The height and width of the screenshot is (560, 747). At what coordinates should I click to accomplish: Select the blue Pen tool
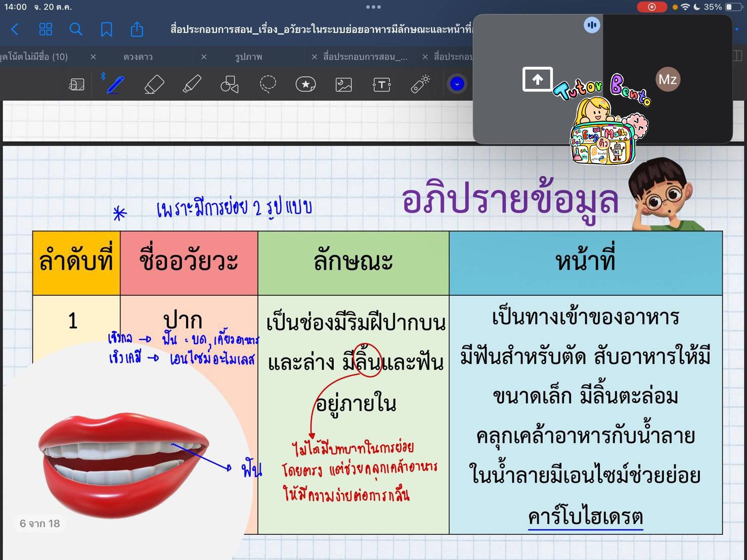[x=115, y=84]
